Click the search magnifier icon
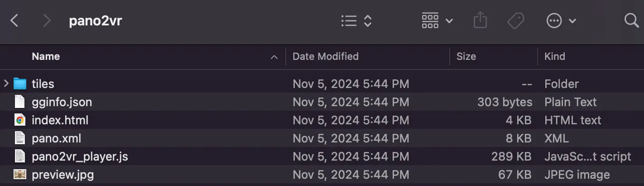The width and height of the screenshot is (644, 186). click(x=631, y=20)
